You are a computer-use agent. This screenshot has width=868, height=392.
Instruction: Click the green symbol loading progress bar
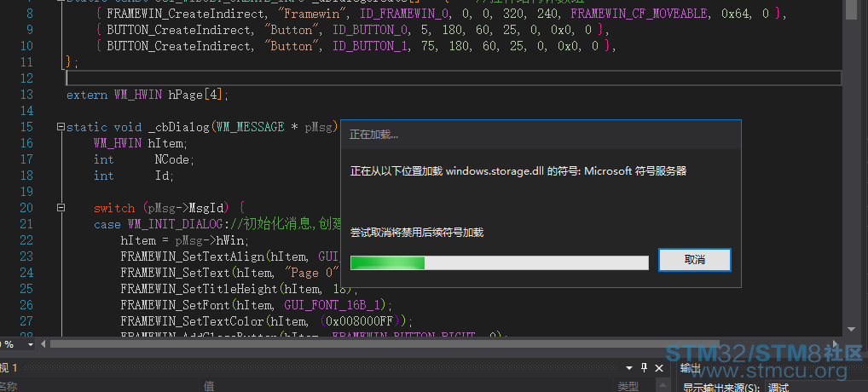click(500, 262)
